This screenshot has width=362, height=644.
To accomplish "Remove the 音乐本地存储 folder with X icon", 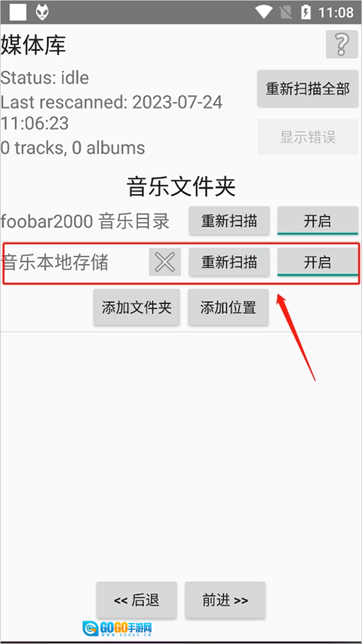I will [x=165, y=262].
